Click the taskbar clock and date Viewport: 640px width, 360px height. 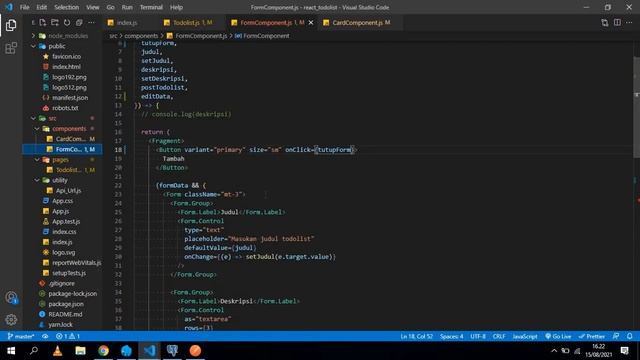click(x=599, y=351)
